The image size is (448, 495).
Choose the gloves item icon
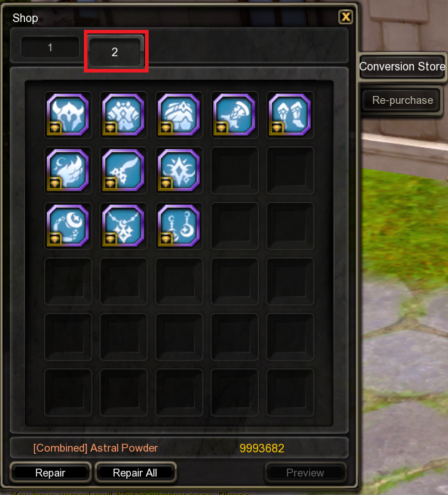235,115
